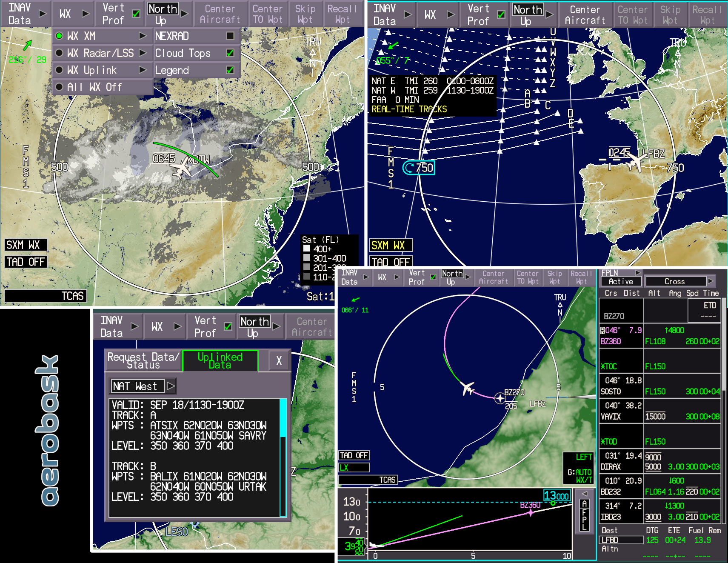Image resolution: width=728 pixels, height=563 pixels.
Task: Click the LX label in bottom-right display
Action: 354,468
